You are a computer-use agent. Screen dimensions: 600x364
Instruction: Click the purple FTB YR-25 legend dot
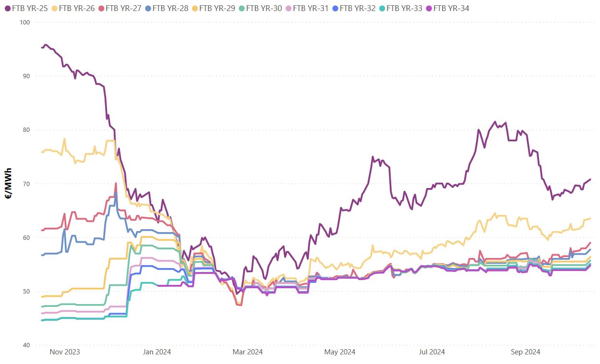[7, 9]
